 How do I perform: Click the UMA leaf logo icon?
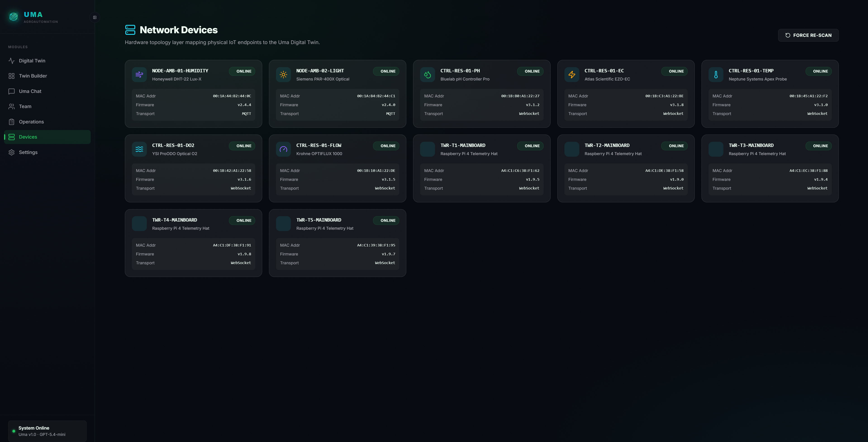tap(14, 17)
